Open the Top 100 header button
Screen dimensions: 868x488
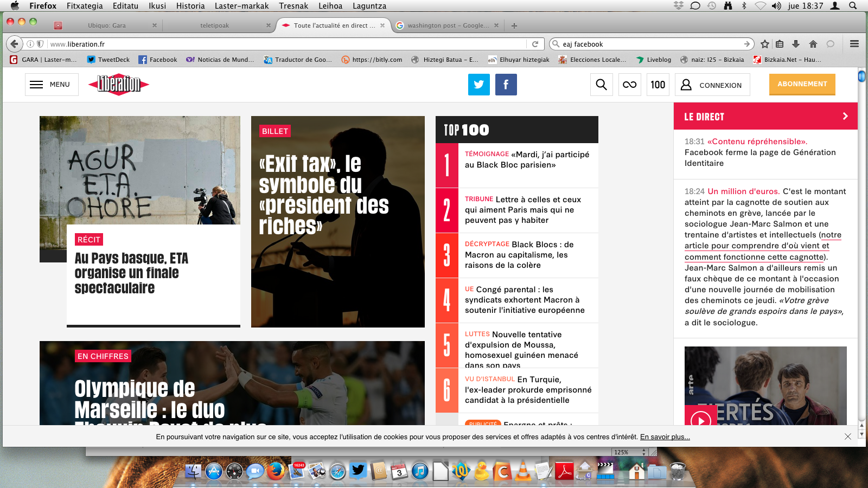(658, 85)
